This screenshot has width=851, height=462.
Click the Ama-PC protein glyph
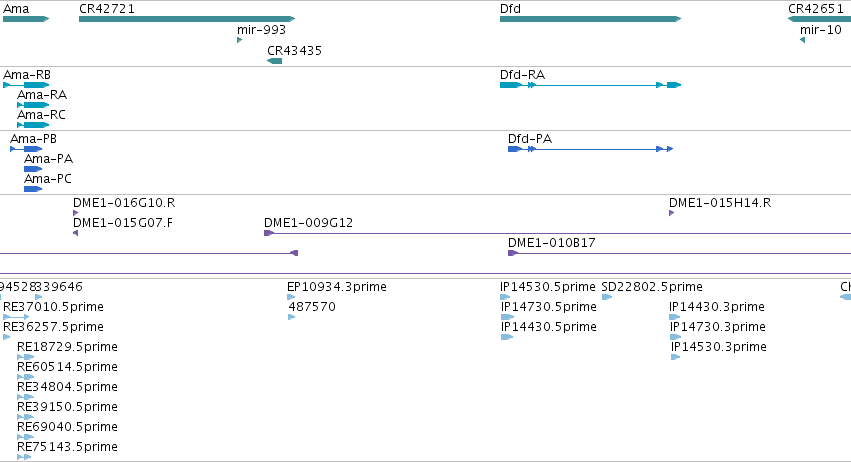point(33,189)
